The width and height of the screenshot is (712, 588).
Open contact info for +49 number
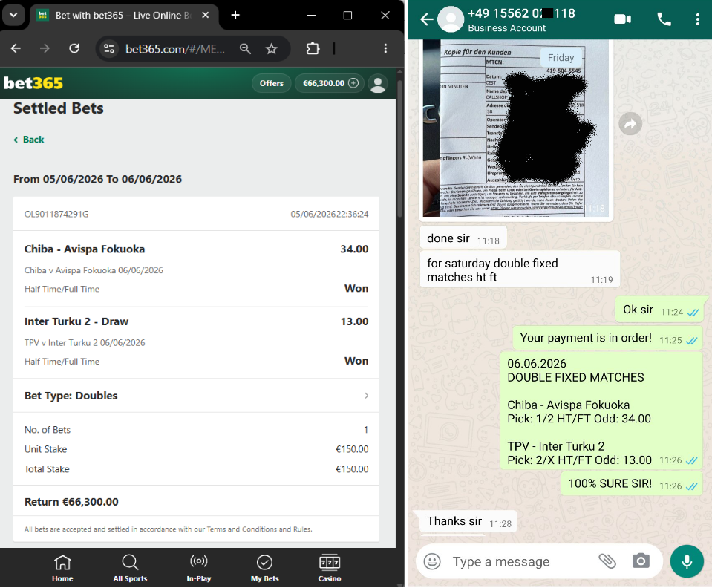[x=521, y=20]
